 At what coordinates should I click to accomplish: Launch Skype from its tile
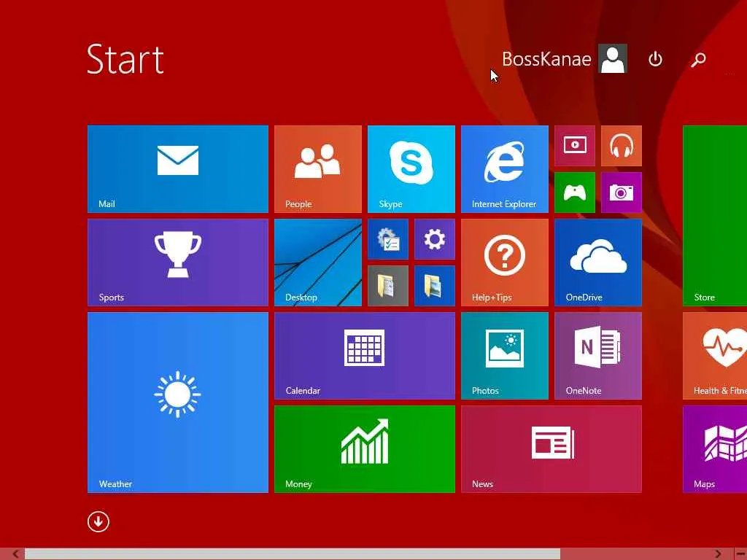coord(411,169)
